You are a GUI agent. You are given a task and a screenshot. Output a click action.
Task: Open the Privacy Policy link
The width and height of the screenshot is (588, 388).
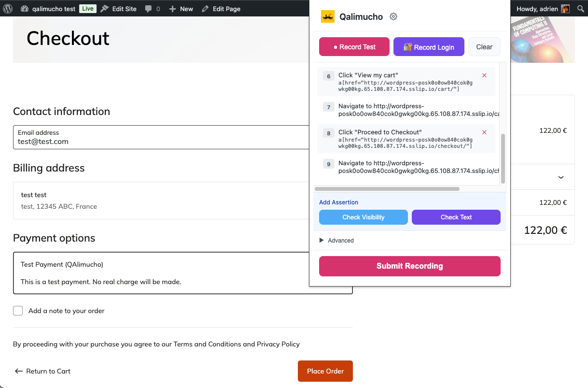279,344
